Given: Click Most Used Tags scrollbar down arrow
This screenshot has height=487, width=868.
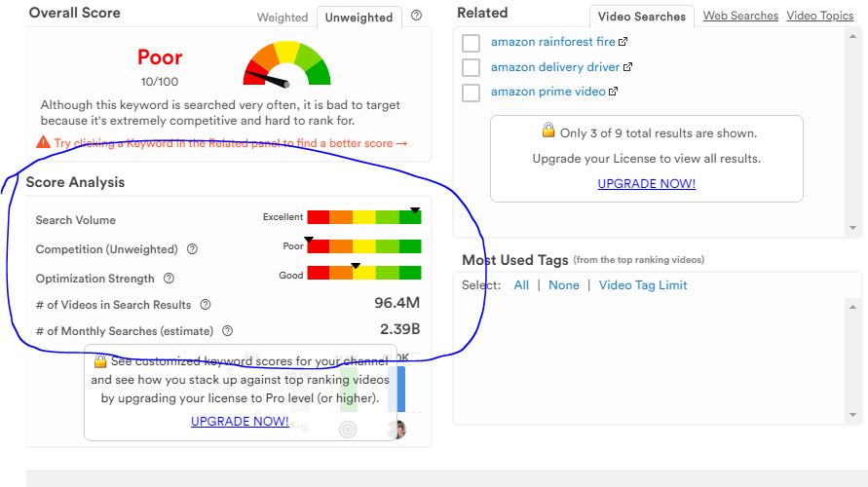Looking at the screenshot, I should [852, 415].
